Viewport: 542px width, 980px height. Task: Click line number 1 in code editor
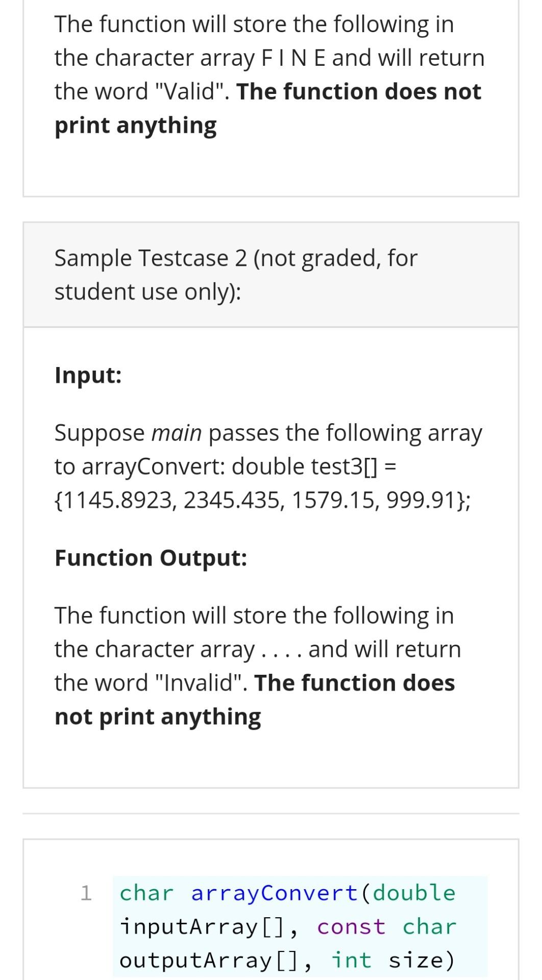click(x=86, y=893)
